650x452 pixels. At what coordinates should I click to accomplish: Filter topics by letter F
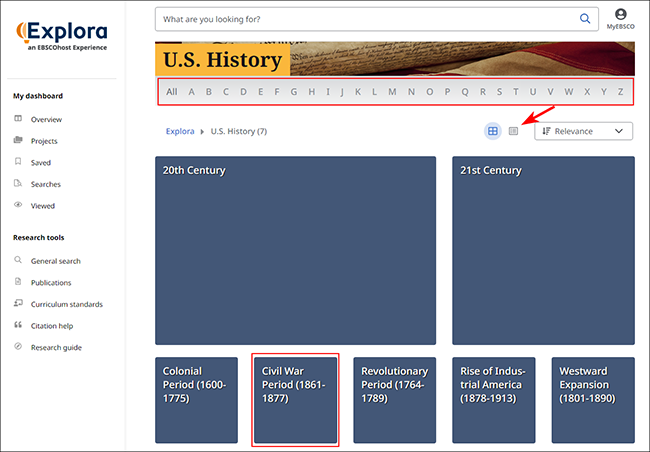(276, 92)
